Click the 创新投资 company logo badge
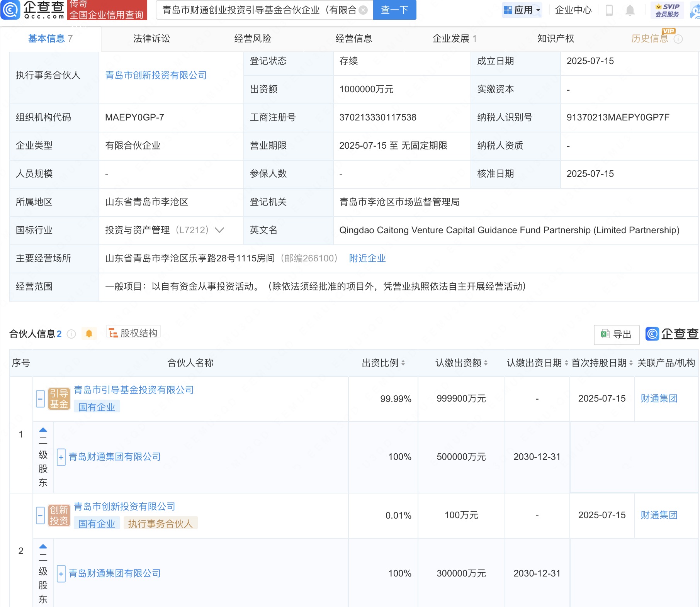 point(59,515)
